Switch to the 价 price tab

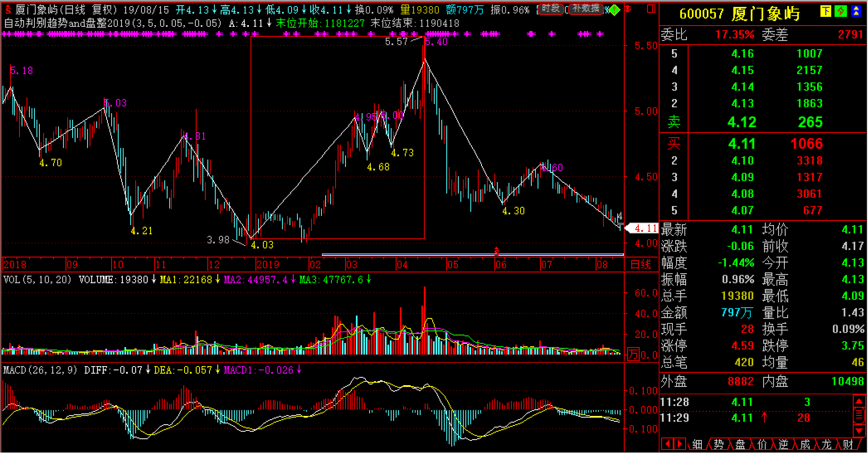pyautogui.click(x=762, y=444)
